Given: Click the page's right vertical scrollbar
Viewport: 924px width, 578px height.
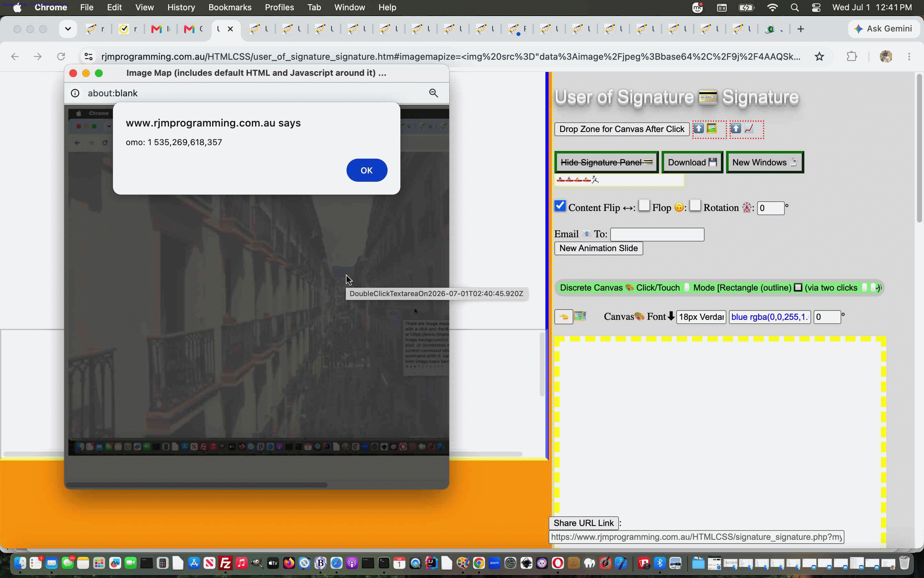Looking at the screenshot, I should [x=919, y=148].
